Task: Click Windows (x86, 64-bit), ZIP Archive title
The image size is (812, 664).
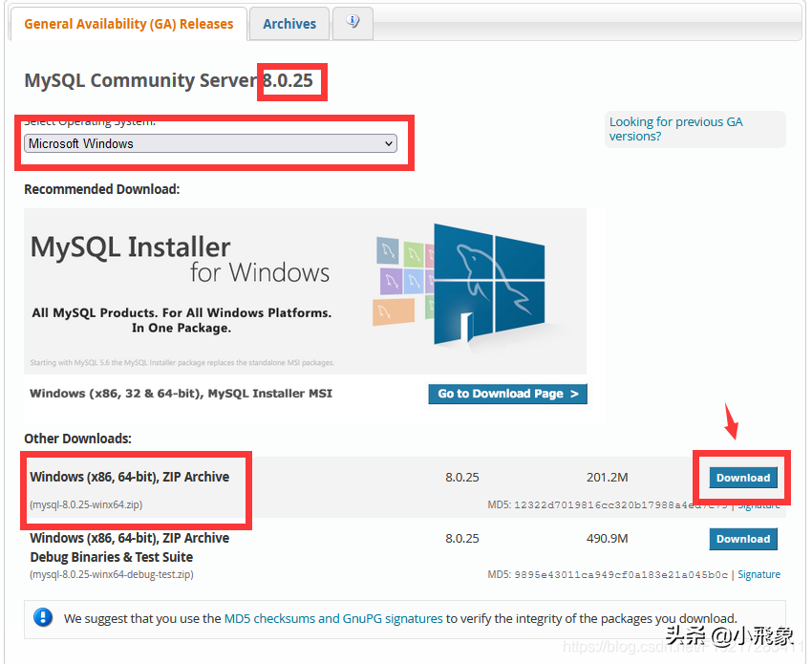Action: [130, 477]
